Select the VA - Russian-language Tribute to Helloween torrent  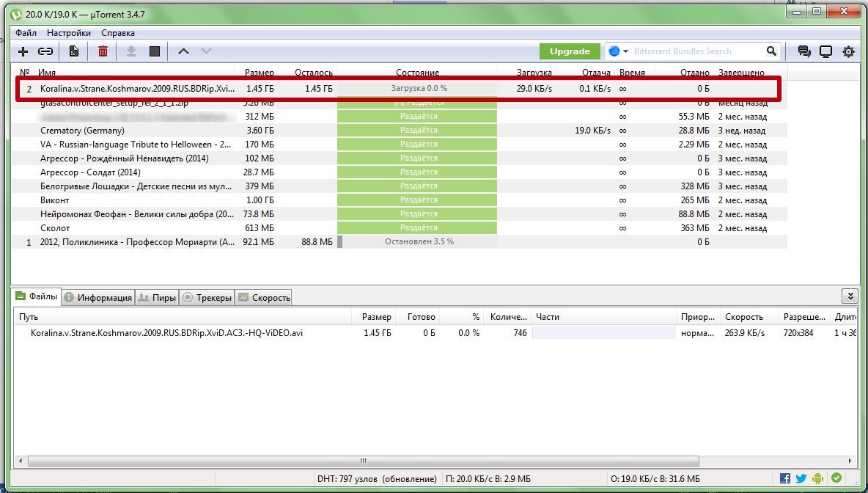coord(399,144)
